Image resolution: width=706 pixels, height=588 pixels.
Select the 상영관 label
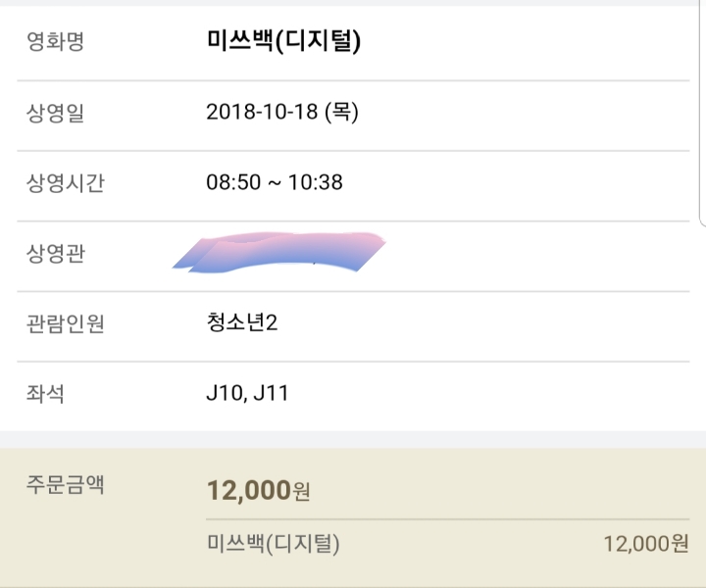[55, 253]
